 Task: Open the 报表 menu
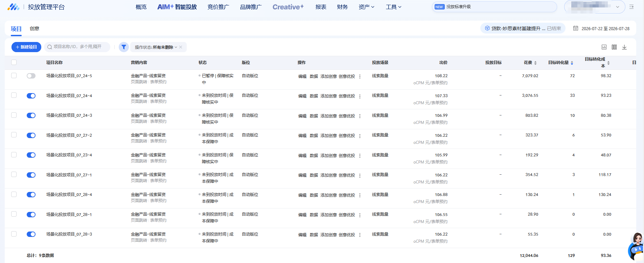point(321,7)
